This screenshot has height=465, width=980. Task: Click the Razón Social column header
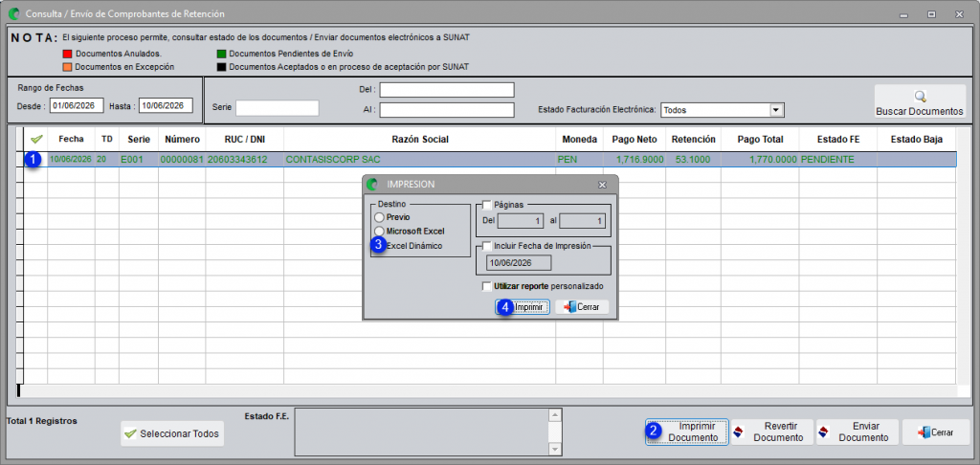(x=419, y=140)
